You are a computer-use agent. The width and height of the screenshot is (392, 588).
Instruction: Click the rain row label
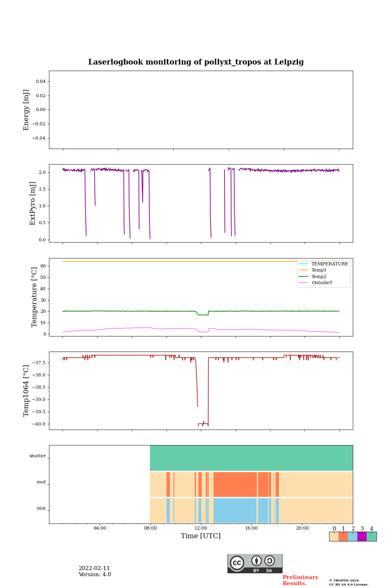coord(41,508)
